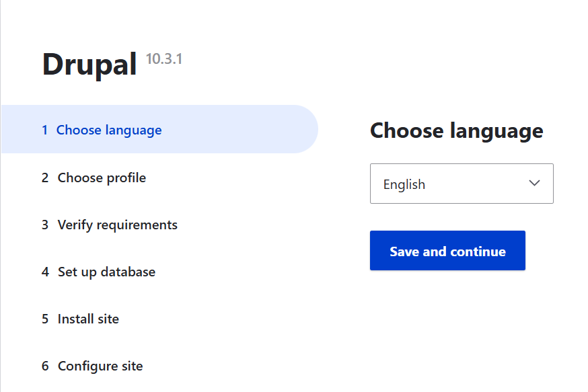Screen dimensions: 588x392
Task: Go to the Verify requirements step
Action: (117, 224)
